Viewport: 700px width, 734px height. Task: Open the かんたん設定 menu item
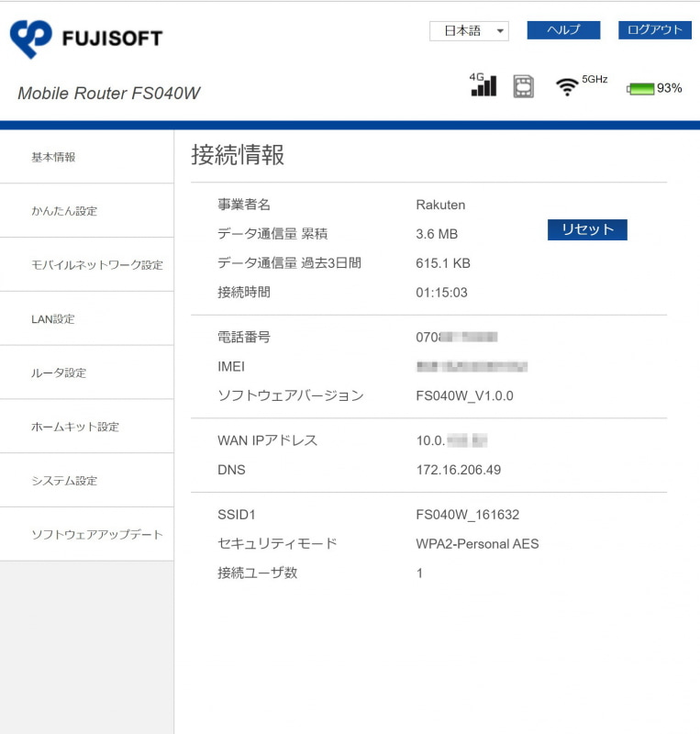(x=86, y=211)
